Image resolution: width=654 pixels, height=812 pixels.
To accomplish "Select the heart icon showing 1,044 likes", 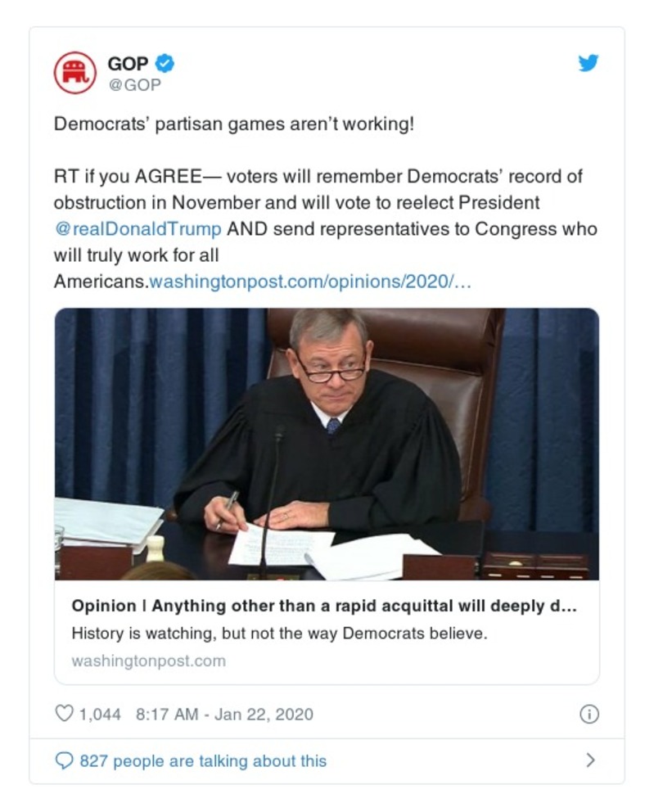I will 64,713.
